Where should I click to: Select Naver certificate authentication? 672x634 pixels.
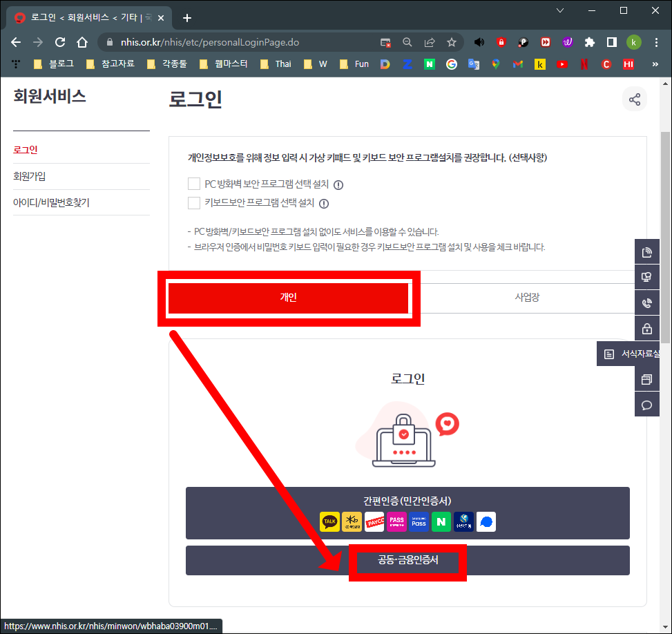pyautogui.click(x=441, y=521)
